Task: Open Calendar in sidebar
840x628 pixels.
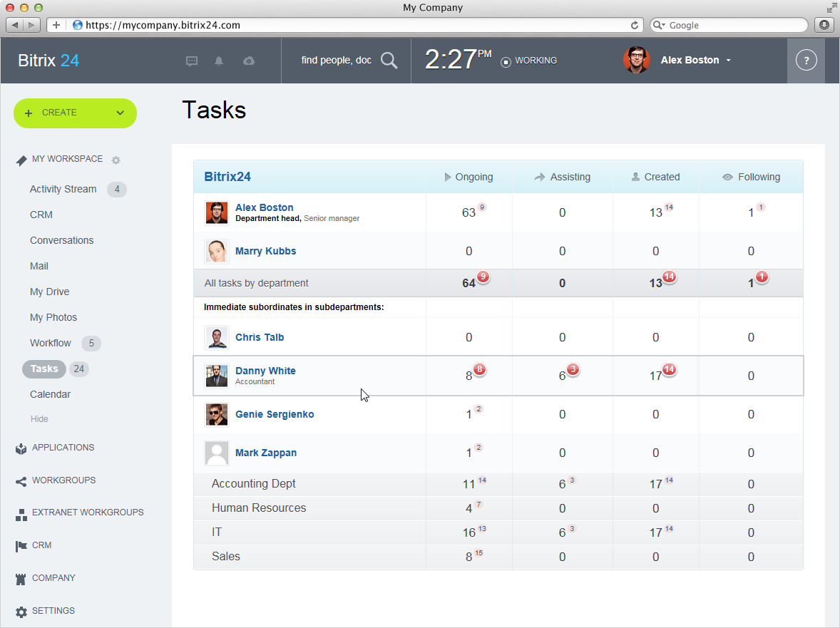Action: [x=51, y=395]
